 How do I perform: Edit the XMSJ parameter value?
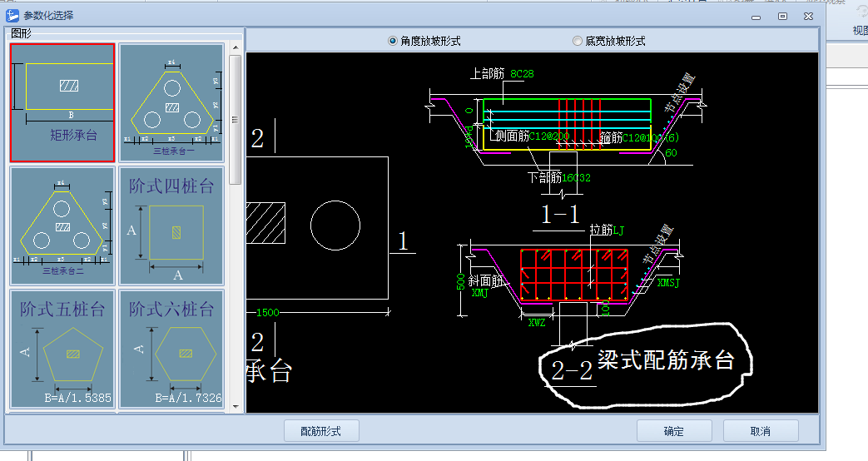click(x=668, y=283)
